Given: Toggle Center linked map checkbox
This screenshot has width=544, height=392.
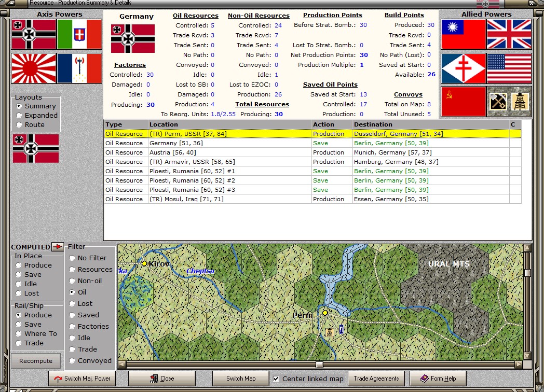Looking at the screenshot, I should click(x=276, y=379).
